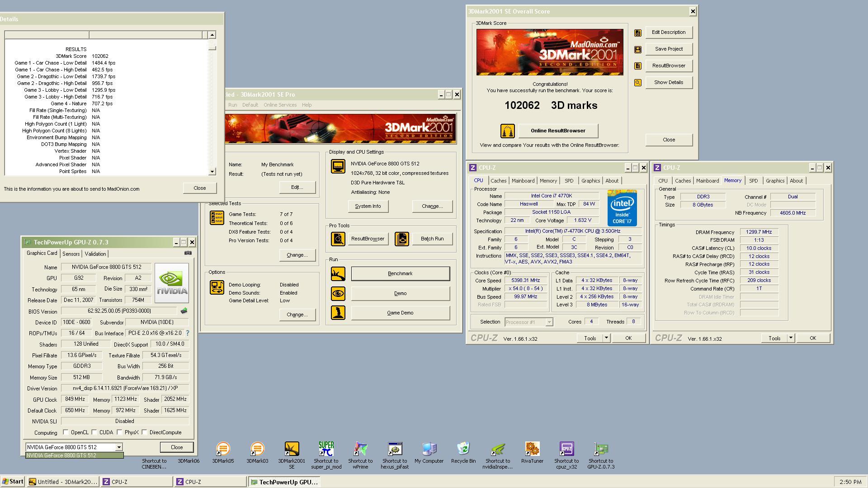Click the BIOS save chip icon
This screenshot has height=488, width=868.
184,311
